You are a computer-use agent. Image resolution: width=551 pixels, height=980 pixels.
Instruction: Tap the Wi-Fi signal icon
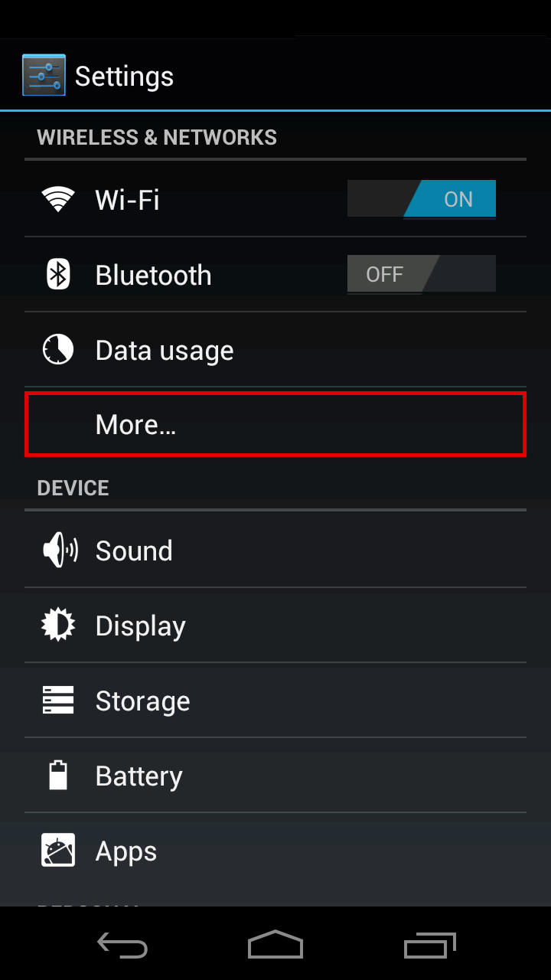[58, 199]
